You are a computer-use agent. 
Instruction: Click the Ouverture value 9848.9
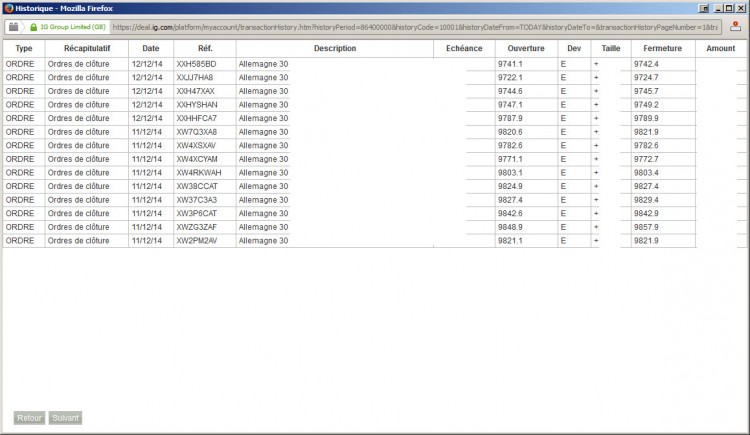[x=510, y=227]
